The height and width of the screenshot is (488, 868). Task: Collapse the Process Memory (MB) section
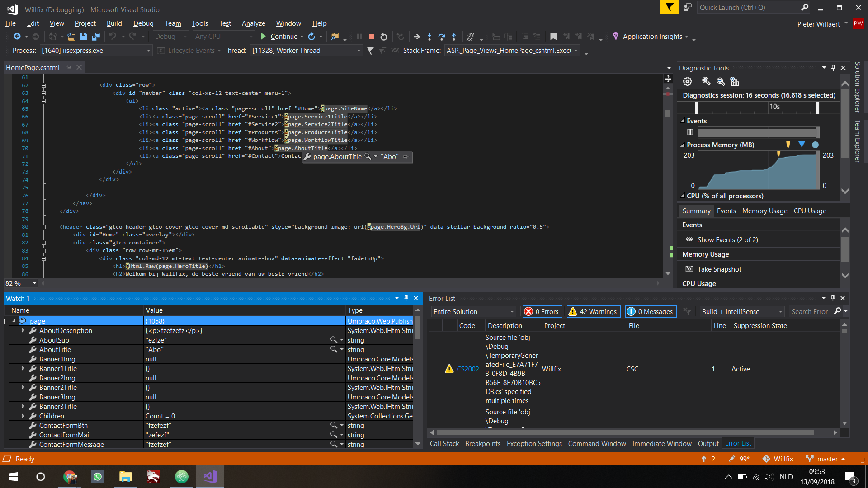683,145
